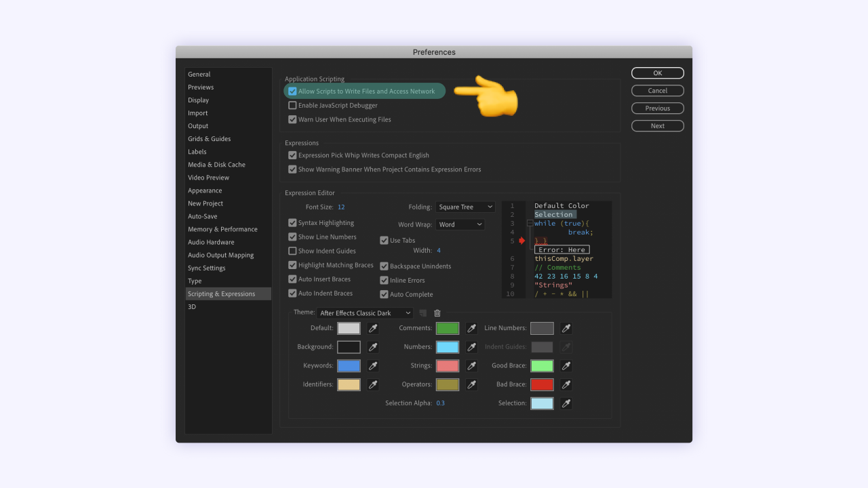The height and width of the screenshot is (488, 868).
Task: Select the Keywords eyedropper tool
Action: (373, 366)
